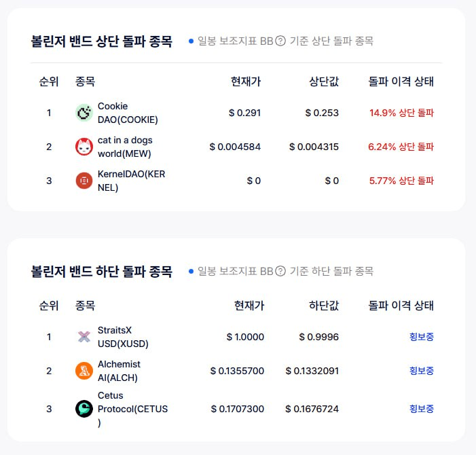
Task: Click the 하단값 column header
Action: [324, 306]
